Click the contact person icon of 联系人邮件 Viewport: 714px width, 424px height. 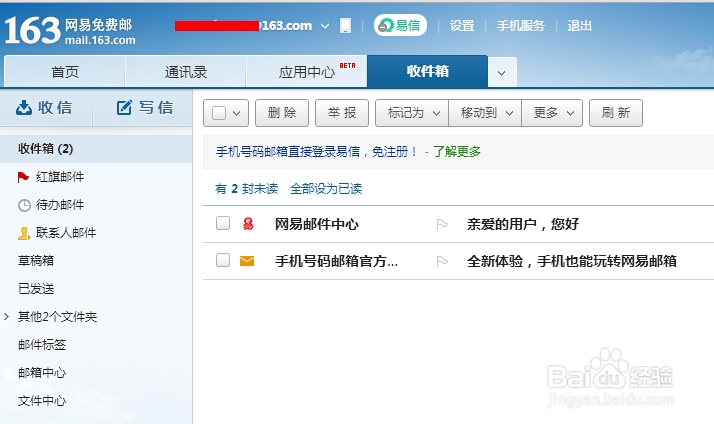click(x=24, y=234)
